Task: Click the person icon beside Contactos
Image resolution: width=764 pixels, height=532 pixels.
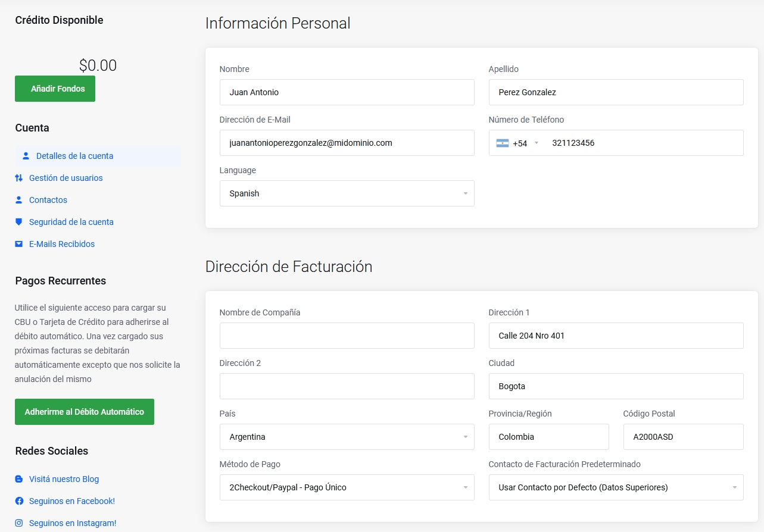Action: 19,200
